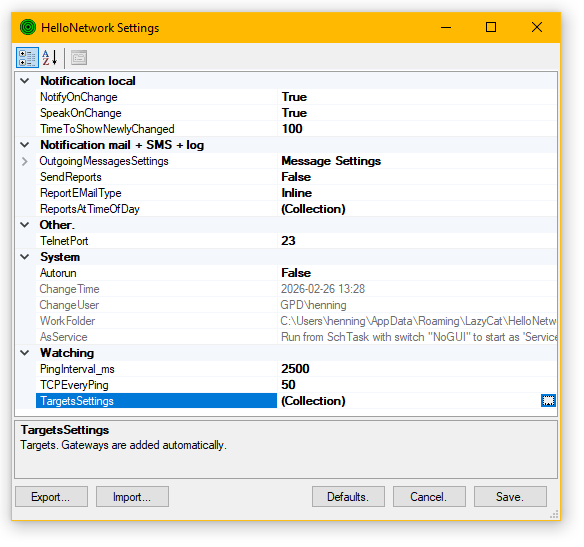Collapse Notification mail + SMS + log category
The height and width of the screenshot is (547, 584).
[25, 145]
